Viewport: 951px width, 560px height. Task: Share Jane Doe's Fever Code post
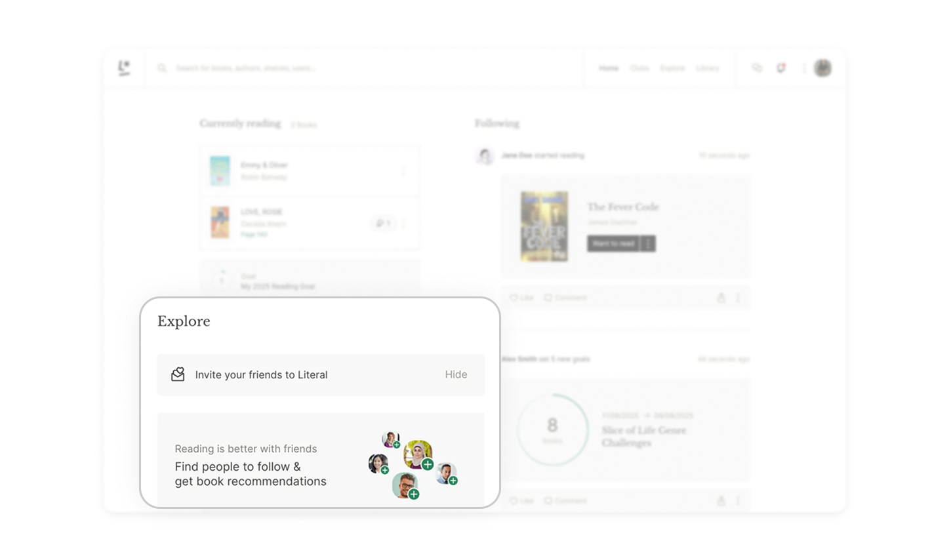(721, 297)
